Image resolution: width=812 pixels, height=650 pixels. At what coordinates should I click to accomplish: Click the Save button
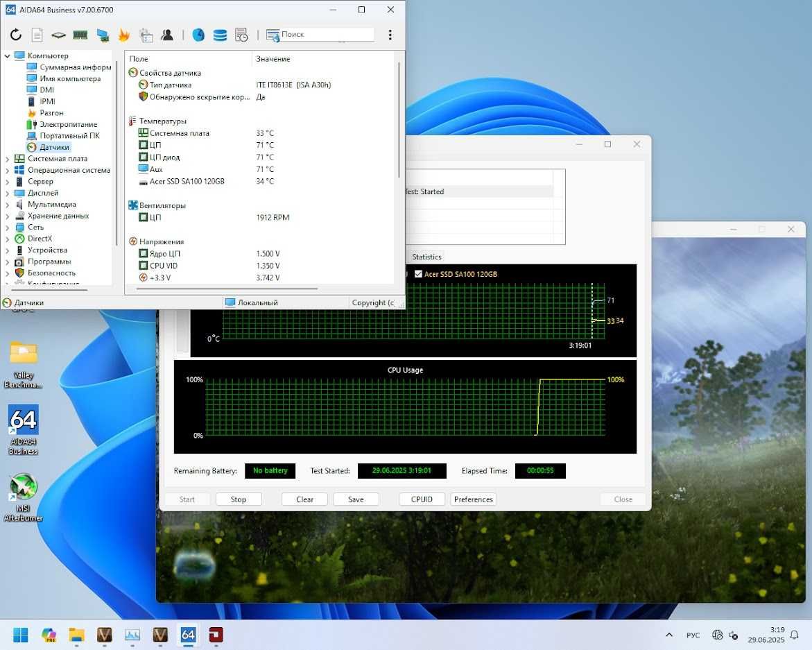pos(356,499)
